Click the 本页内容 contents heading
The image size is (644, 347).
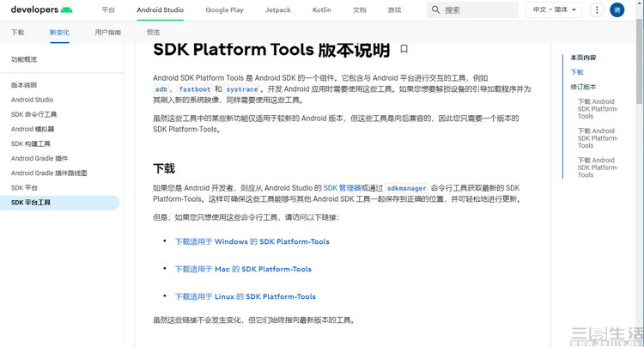tap(583, 58)
